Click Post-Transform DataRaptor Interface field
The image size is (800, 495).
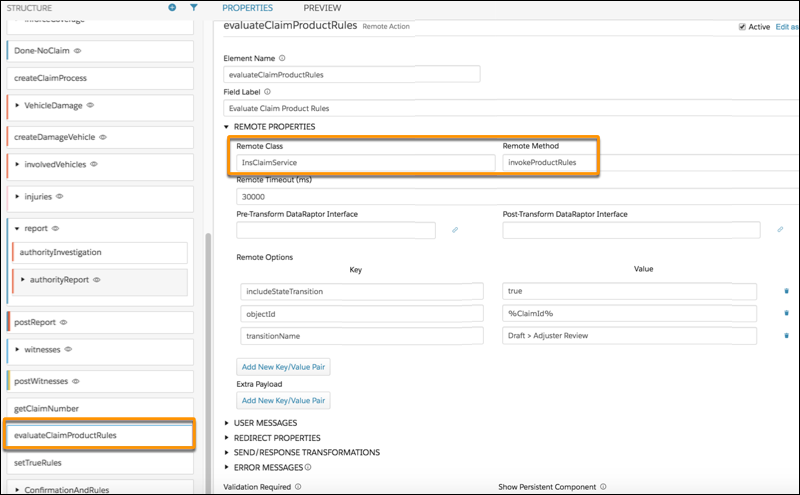coord(632,230)
